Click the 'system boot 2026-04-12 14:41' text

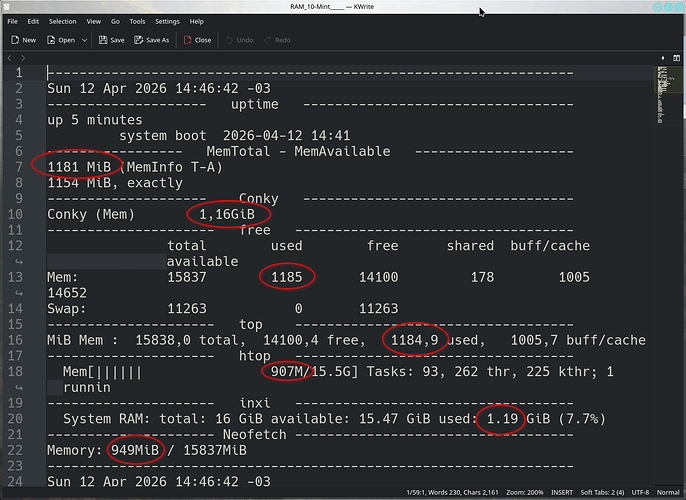235,136
